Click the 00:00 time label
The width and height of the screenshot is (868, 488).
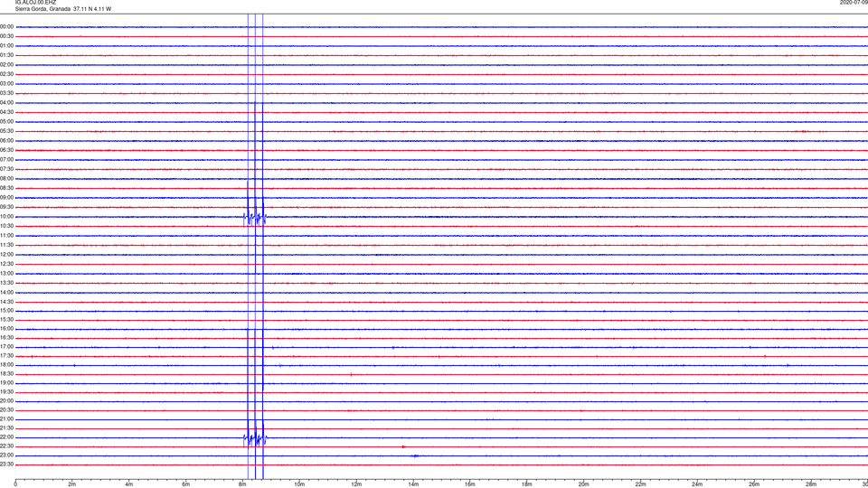(6, 26)
